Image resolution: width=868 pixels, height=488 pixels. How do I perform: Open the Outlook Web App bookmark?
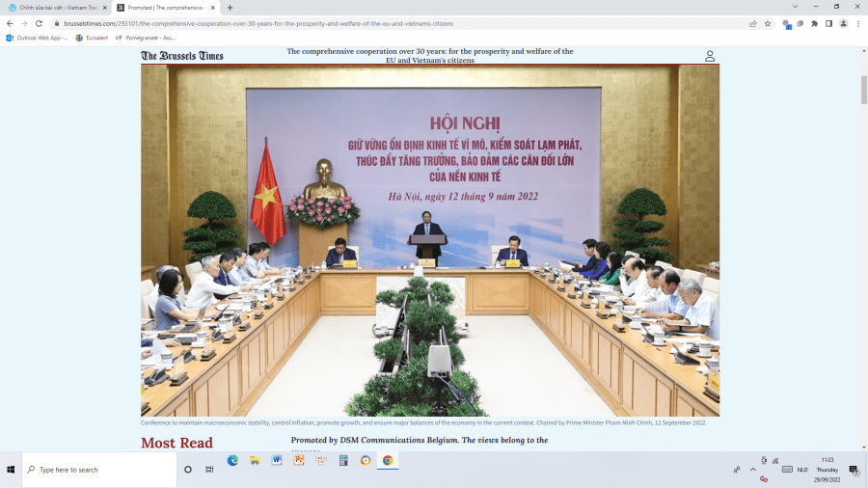(37, 38)
